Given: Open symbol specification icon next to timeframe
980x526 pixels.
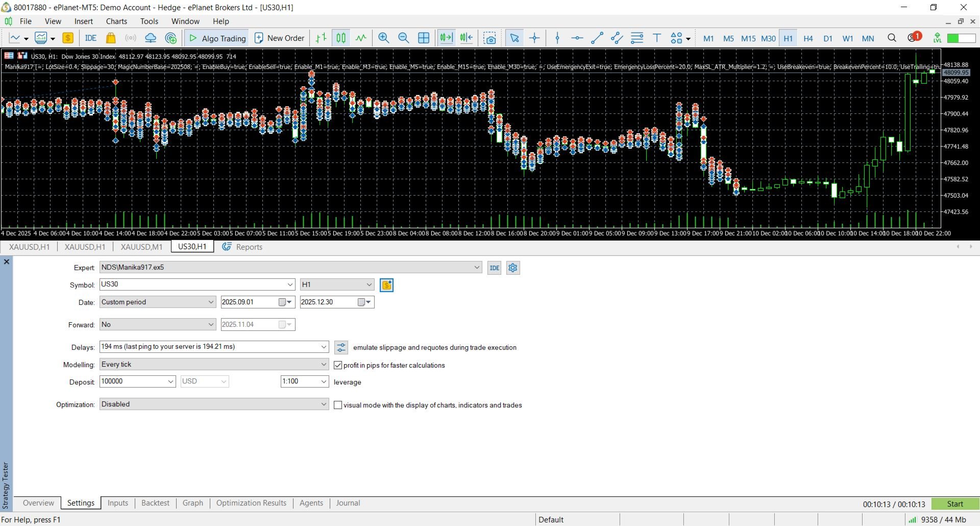Looking at the screenshot, I should [387, 285].
